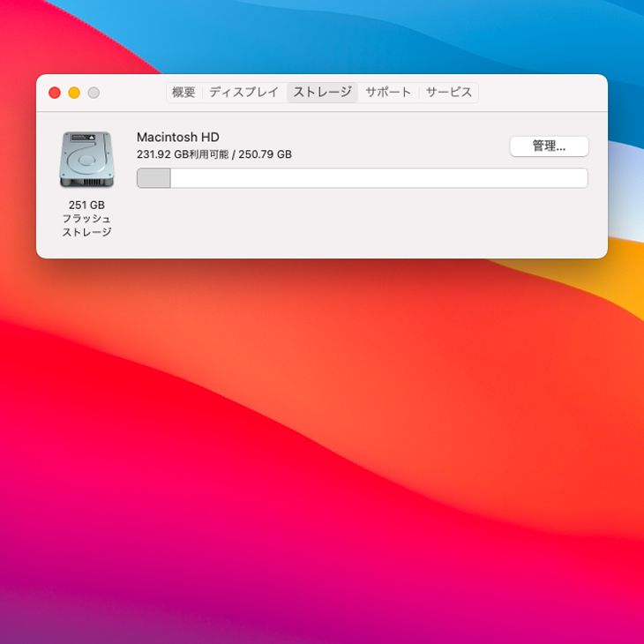Screen dimensions: 644x644
Task: Click the Macintosh HD drive icon
Action: (86, 160)
